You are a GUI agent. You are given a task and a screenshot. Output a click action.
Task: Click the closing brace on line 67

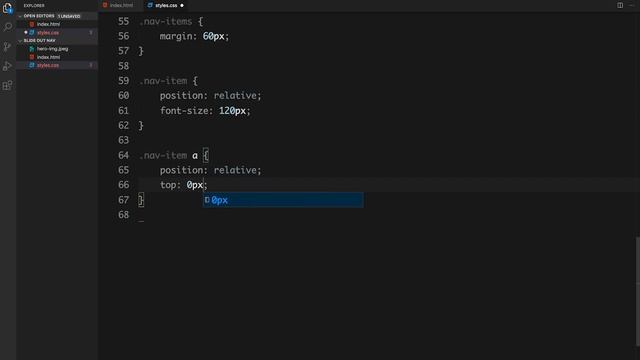[141, 200]
